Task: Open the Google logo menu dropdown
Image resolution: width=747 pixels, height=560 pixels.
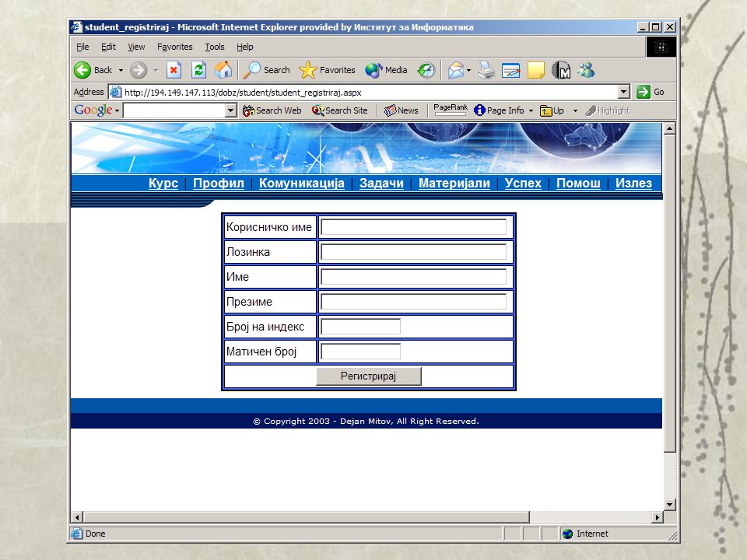Action: [x=117, y=110]
